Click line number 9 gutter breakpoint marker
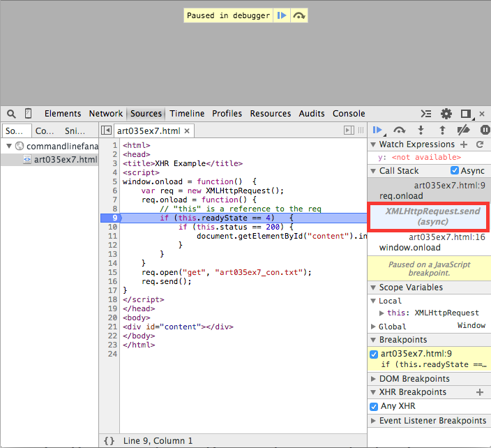 (x=110, y=218)
